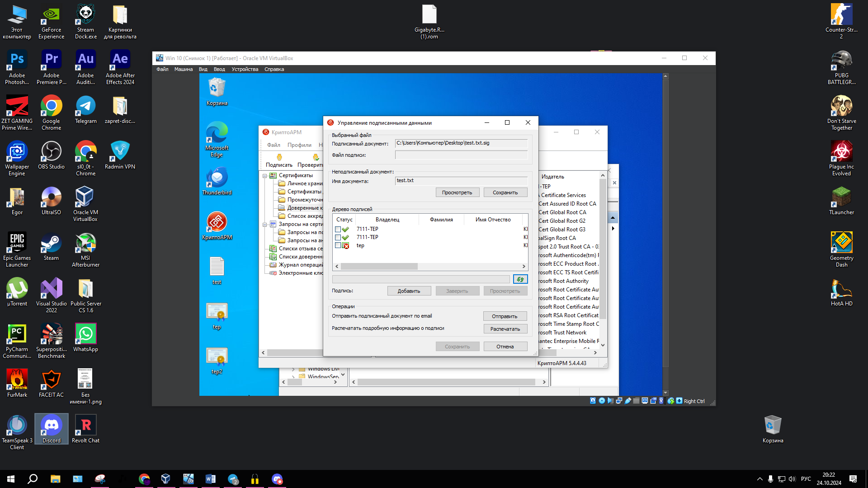The height and width of the screenshot is (488, 868).
Task: Open Машина menu in VirtualBox
Action: pyautogui.click(x=184, y=69)
